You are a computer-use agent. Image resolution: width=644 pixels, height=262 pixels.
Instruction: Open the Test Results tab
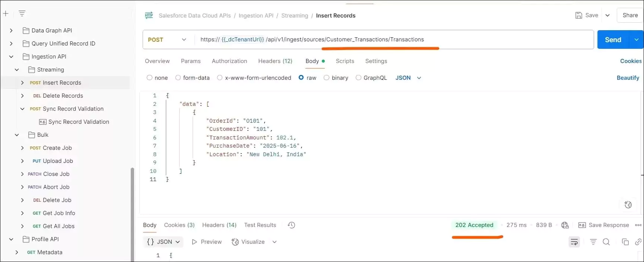[x=260, y=225]
